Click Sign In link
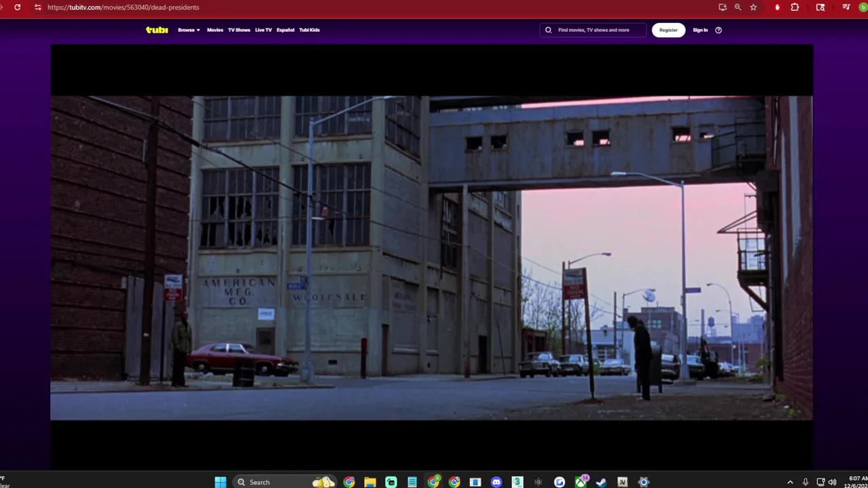The width and height of the screenshot is (868, 488). point(700,30)
